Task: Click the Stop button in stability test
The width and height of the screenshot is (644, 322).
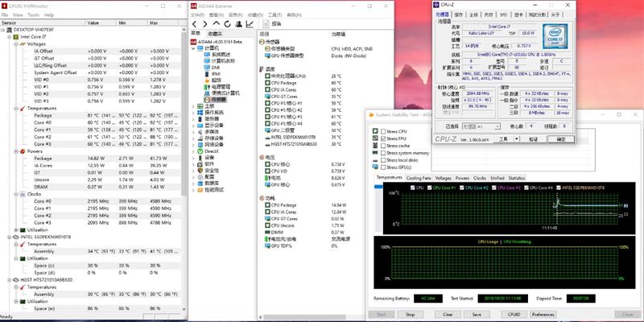Action: pyautogui.click(x=410, y=314)
